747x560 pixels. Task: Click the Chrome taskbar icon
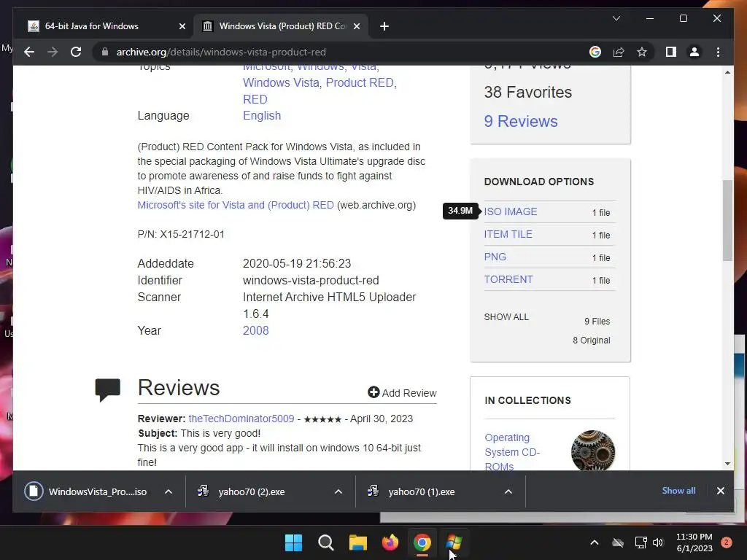coord(422,542)
